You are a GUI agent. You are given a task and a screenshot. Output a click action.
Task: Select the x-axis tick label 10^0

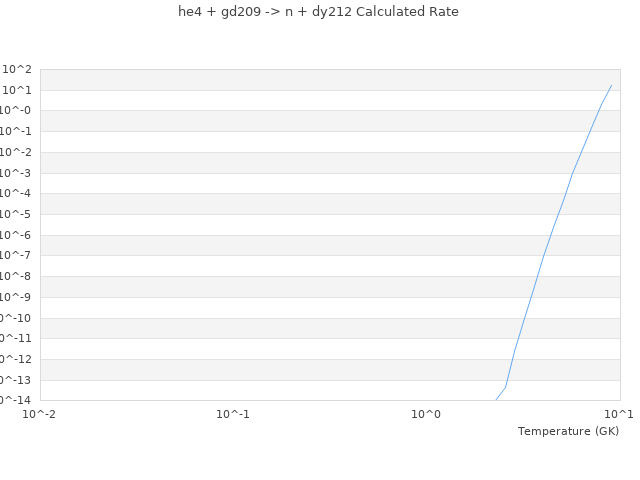click(426, 415)
